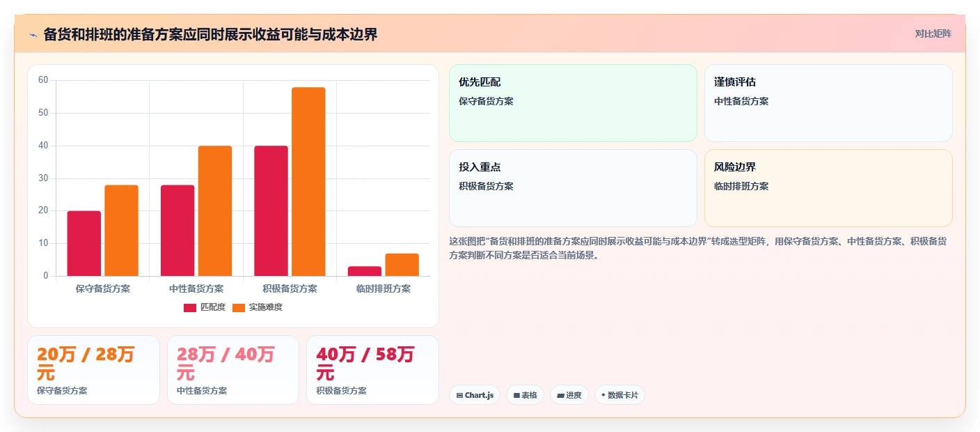
Task: Select the small red 临时排班方案 bar
Action: [x=365, y=271]
